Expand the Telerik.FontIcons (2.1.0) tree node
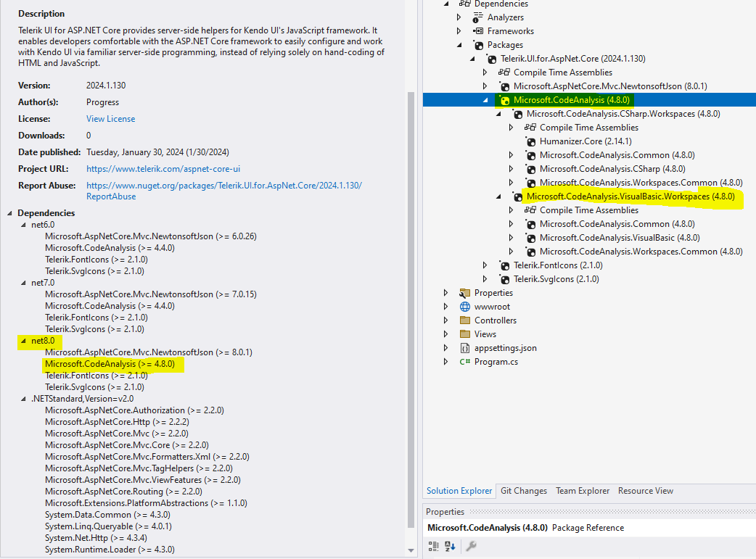The height and width of the screenshot is (559, 756). click(485, 265)
